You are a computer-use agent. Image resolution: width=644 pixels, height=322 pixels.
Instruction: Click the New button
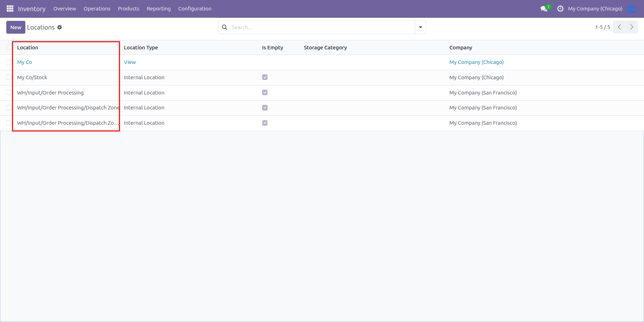(x=16, y=27)
